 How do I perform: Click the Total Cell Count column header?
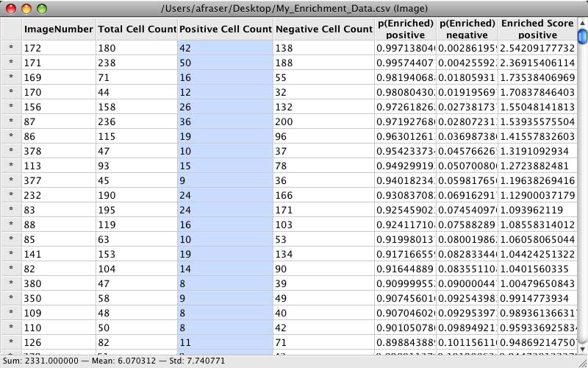click(x=137, y=29)
